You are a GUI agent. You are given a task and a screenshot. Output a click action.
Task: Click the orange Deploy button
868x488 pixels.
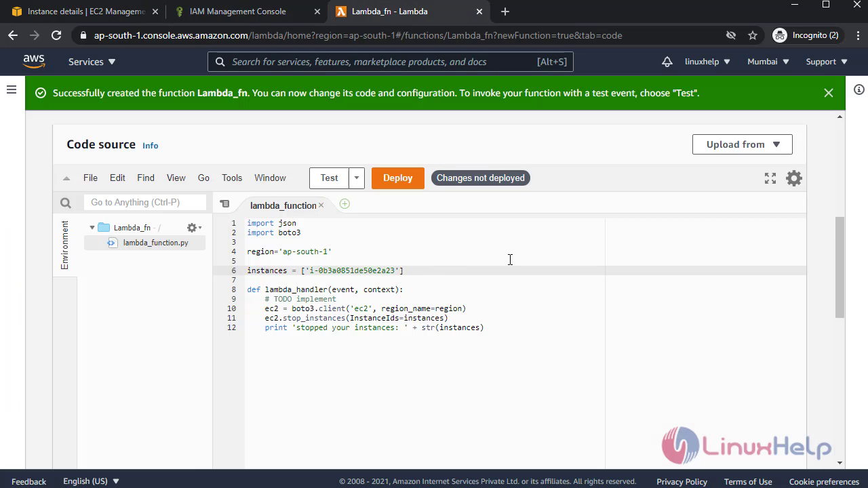click(x=398, y=178)
